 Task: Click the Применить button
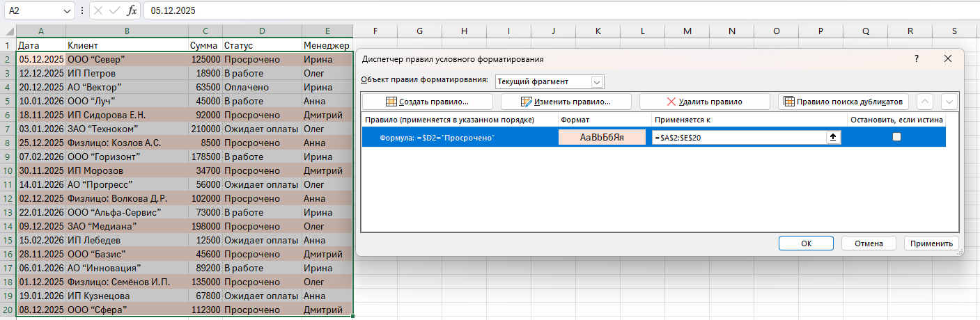point(931,243)
